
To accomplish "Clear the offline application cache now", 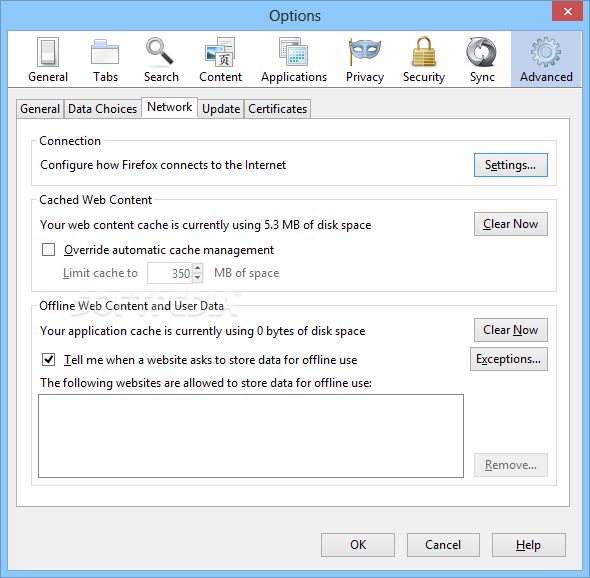I will click(511, 330).
